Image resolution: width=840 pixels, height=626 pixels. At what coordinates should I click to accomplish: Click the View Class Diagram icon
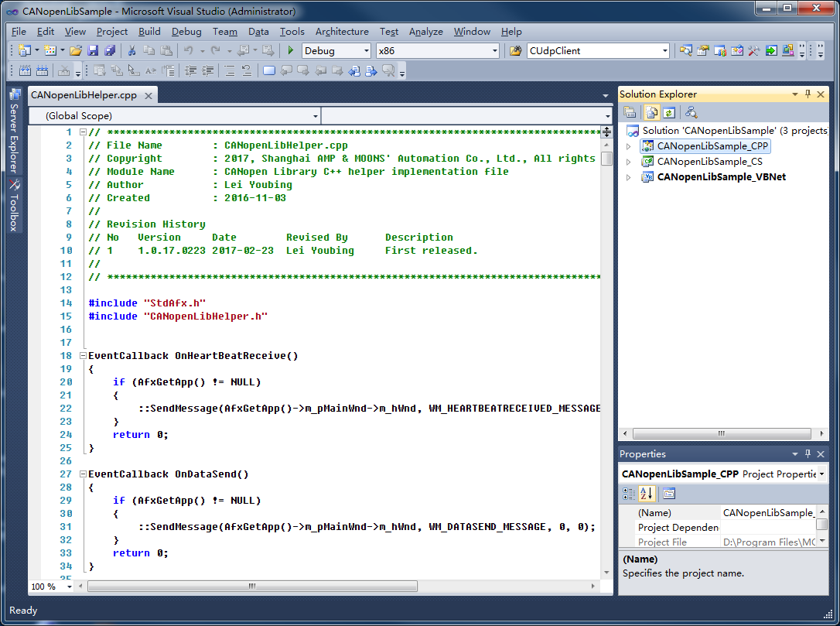[691, 112]
